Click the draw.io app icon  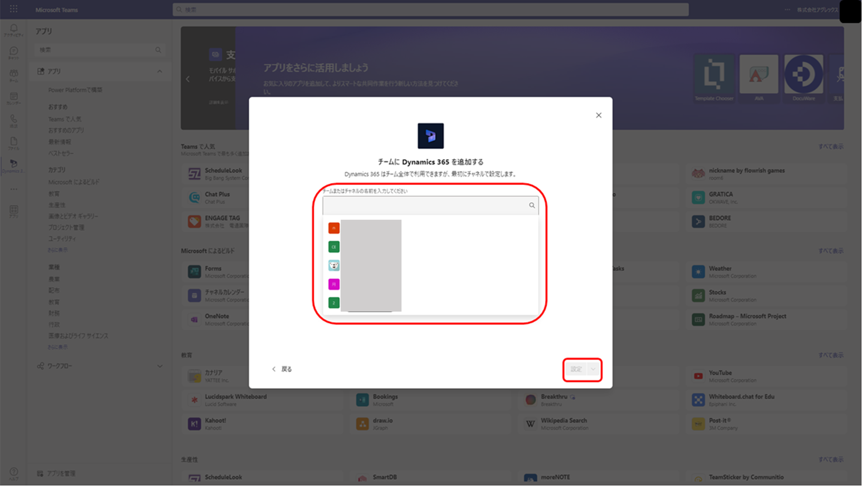[362, 424]
